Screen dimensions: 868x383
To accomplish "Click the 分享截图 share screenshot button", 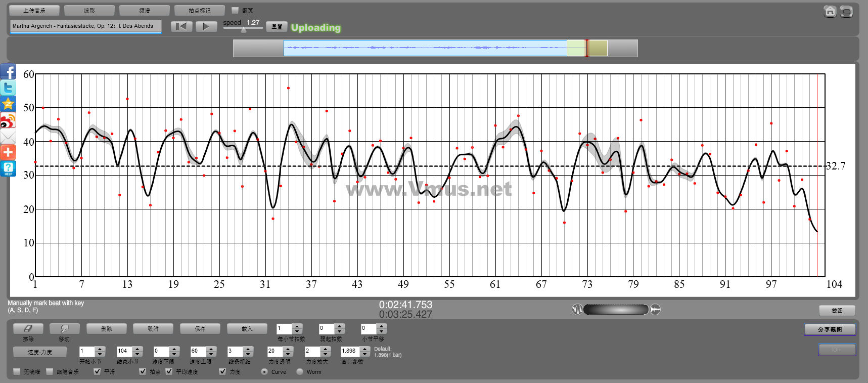I will (830, 329).
